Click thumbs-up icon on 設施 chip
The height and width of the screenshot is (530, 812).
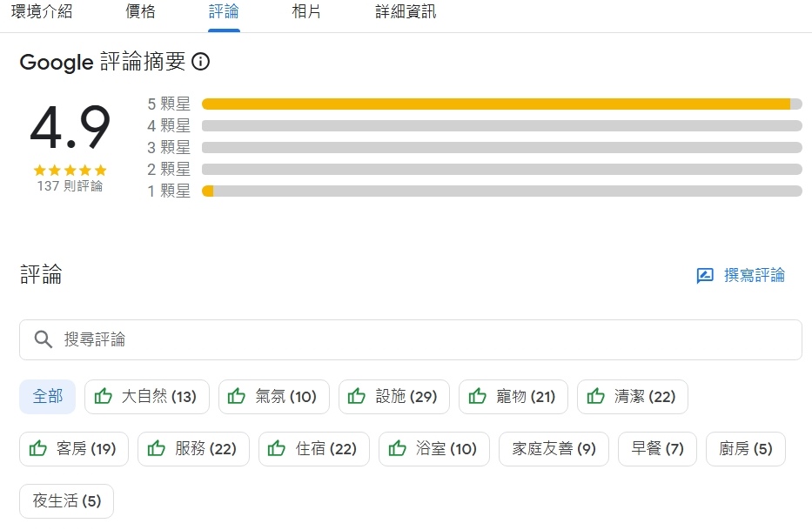coord(357,397)
